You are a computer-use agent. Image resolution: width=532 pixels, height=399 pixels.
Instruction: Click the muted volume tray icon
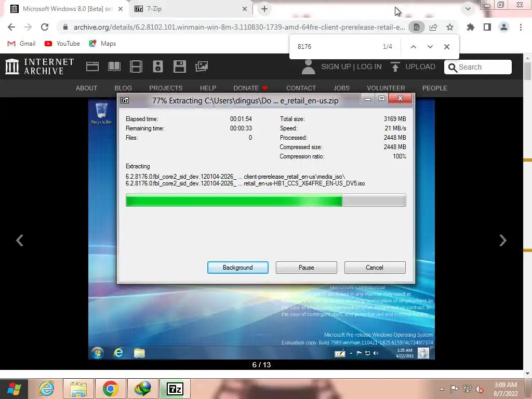point(480,389)
